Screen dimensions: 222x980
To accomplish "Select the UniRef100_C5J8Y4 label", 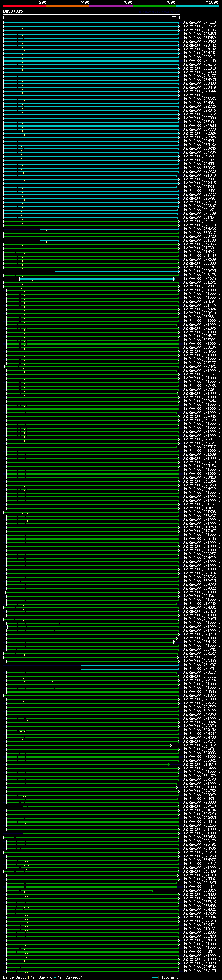I will [199, 887].
